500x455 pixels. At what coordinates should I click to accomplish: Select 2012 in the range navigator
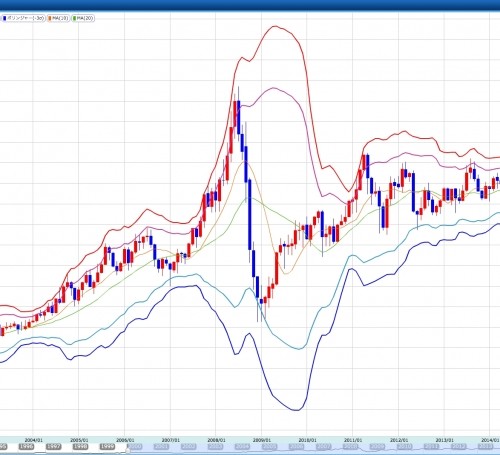coord(458,446)
